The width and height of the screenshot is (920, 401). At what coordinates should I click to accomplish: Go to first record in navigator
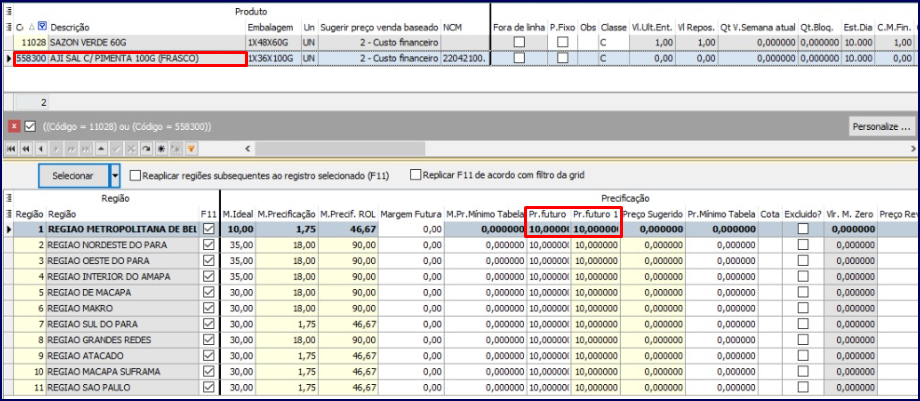click(x=11, y=149)
